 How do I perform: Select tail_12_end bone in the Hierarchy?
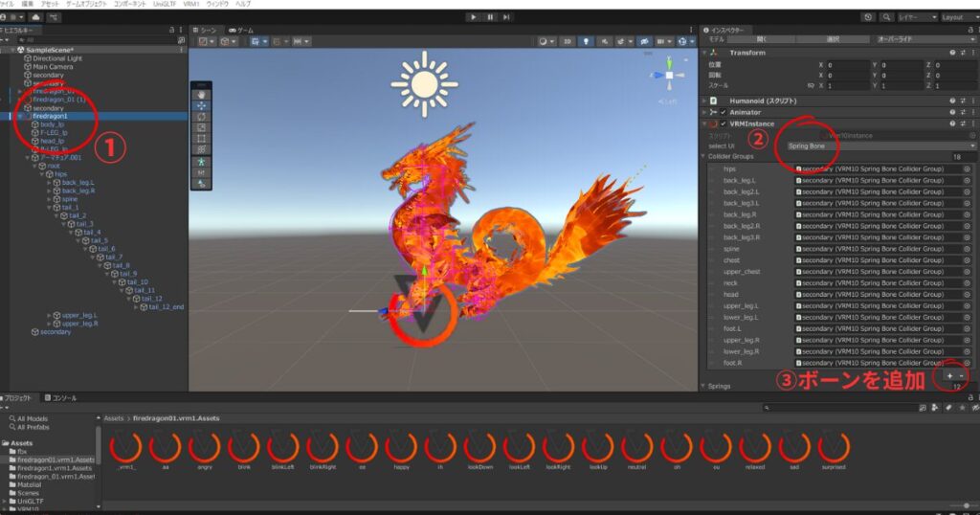pyautogui.click(x=167, y=307)
